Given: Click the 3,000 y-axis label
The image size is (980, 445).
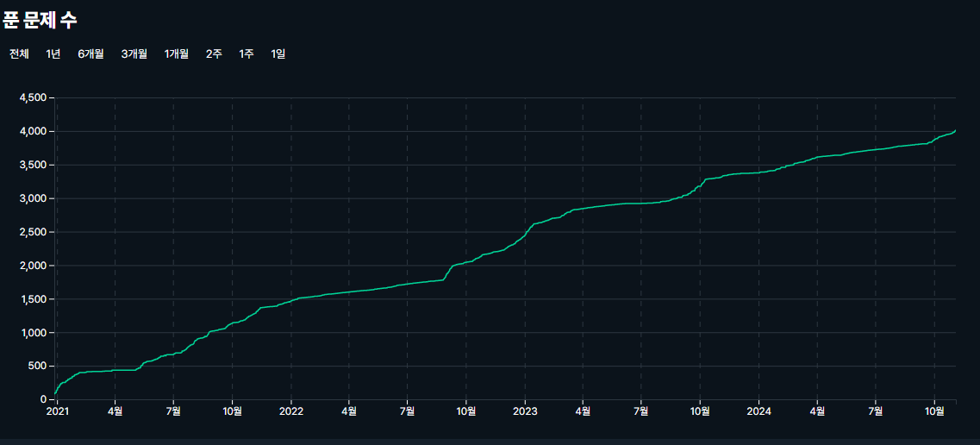Looking at the screenshot, I should pos(33,198).
